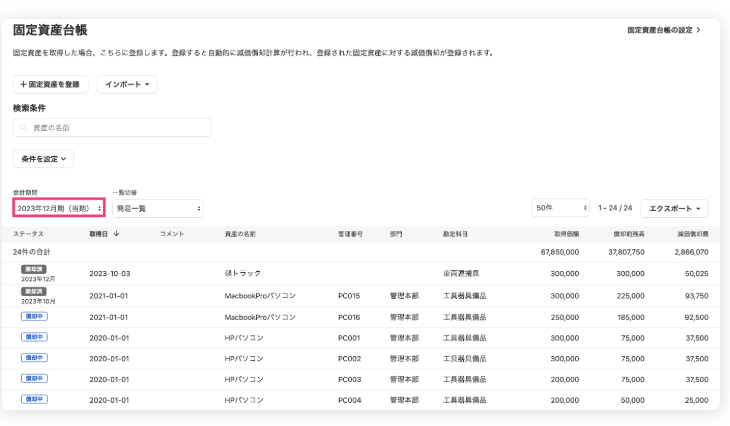This screenshot has width=730, height=426.
Task: Click the 償却中 badge in the PC004 row
Action: [34, 399]
